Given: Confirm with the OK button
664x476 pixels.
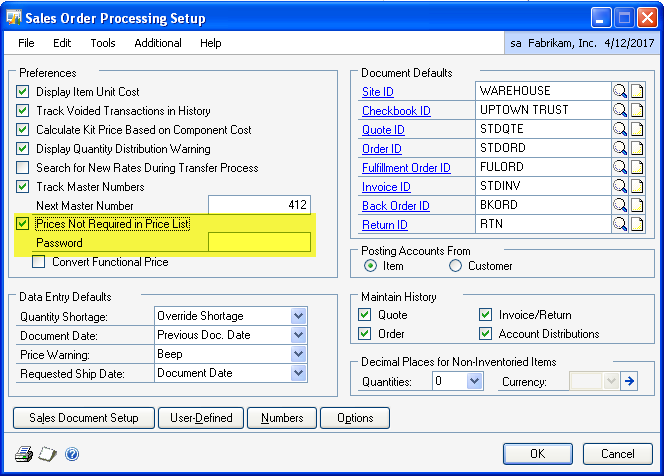Looking at the screenshot, I should (x=538, y=454).
